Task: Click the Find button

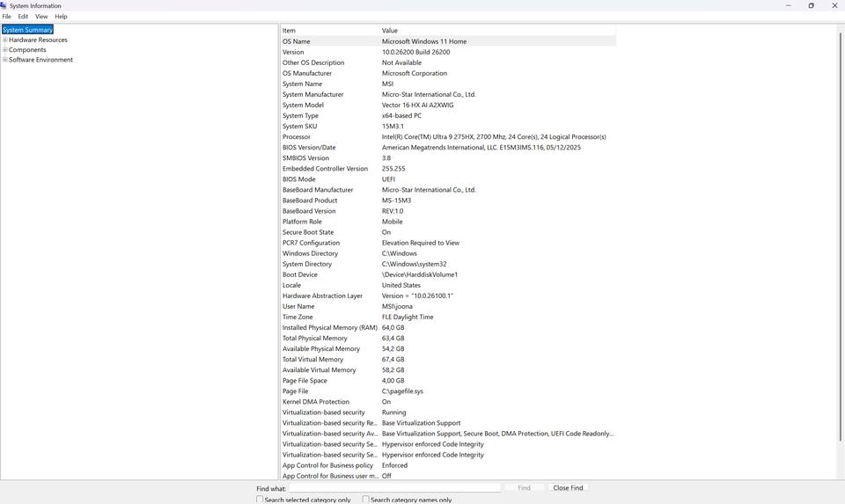Action: [x=524, y=488]
